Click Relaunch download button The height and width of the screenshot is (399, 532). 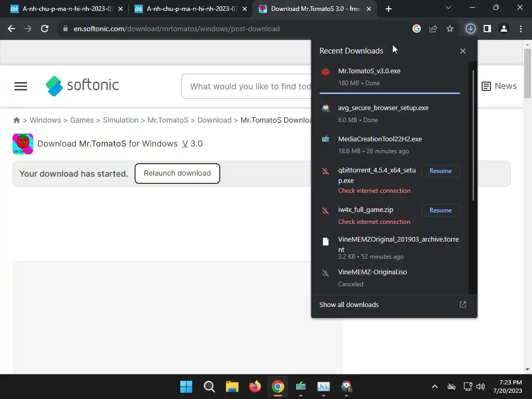(177, 174)
